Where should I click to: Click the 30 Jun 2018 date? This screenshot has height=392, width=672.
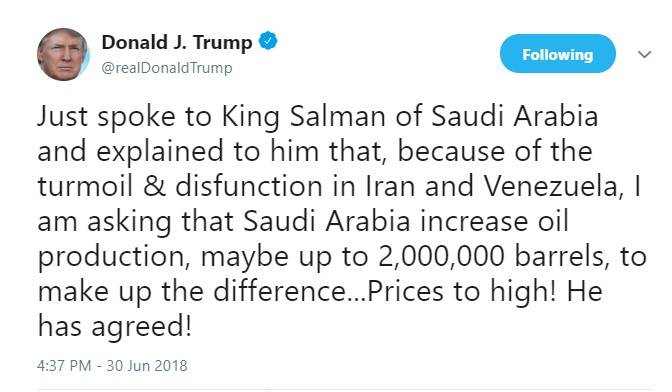pos(147,365)
